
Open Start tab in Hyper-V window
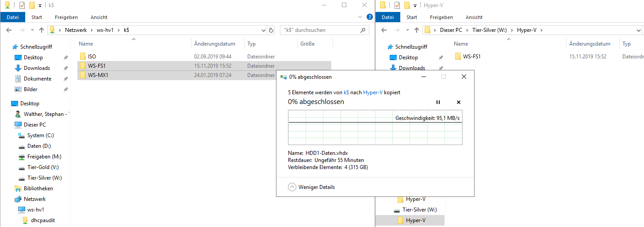tap(412, 17)
